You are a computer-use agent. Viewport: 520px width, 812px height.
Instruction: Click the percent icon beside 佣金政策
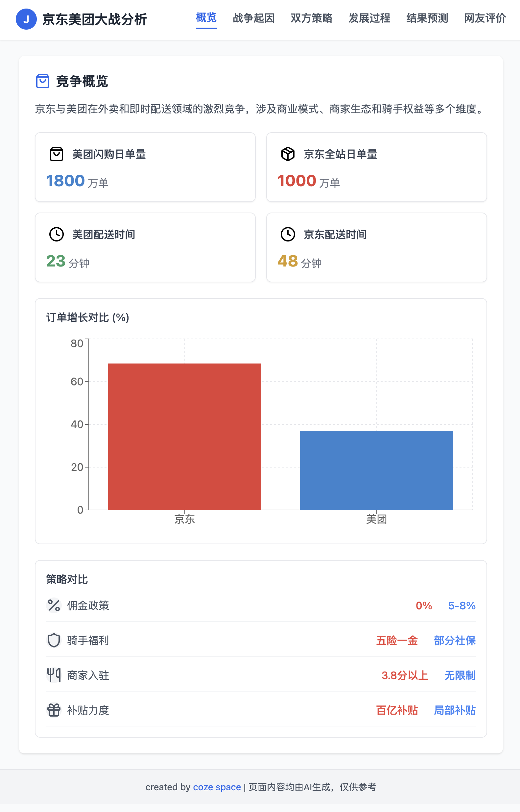click(x=54, y=605)
